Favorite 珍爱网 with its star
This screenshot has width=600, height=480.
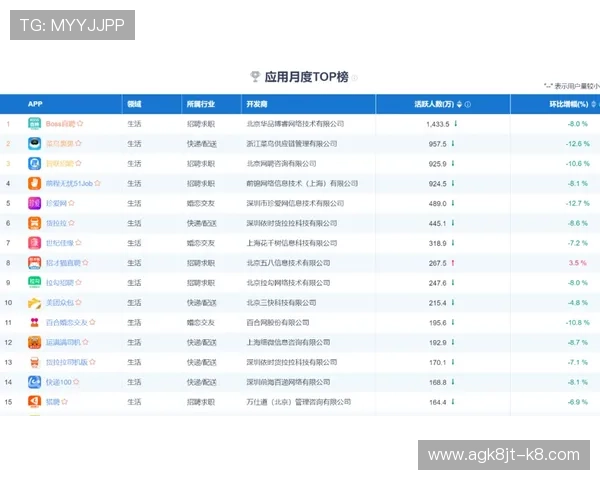72,203
